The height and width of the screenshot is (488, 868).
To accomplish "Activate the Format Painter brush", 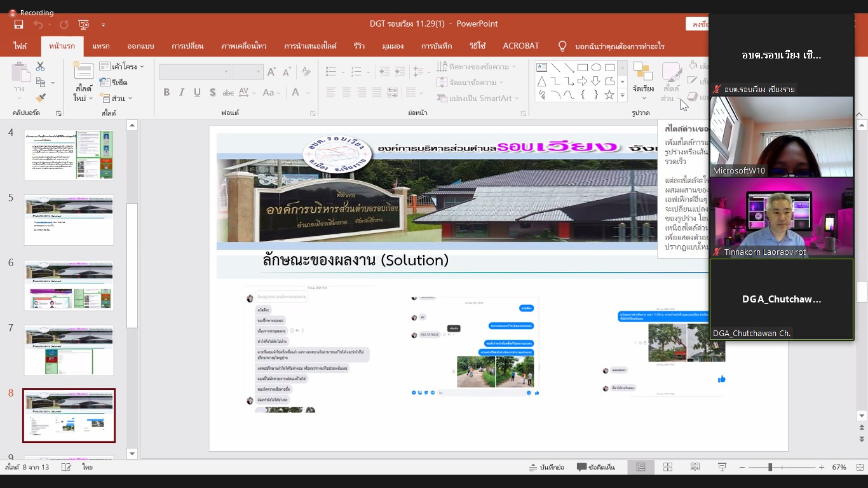I will pyautogui.click(x=41, y=98).
